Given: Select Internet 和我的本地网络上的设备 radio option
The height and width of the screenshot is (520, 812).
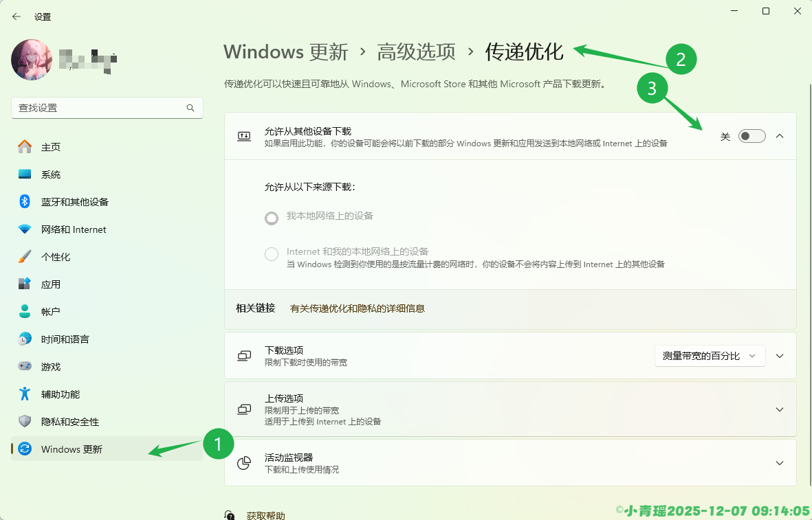Looking at the screenshot, I should click(x=272, y=254).
